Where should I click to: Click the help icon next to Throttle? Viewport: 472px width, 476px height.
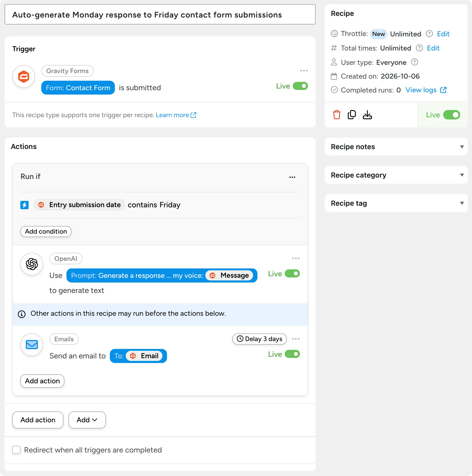point(429,34)
